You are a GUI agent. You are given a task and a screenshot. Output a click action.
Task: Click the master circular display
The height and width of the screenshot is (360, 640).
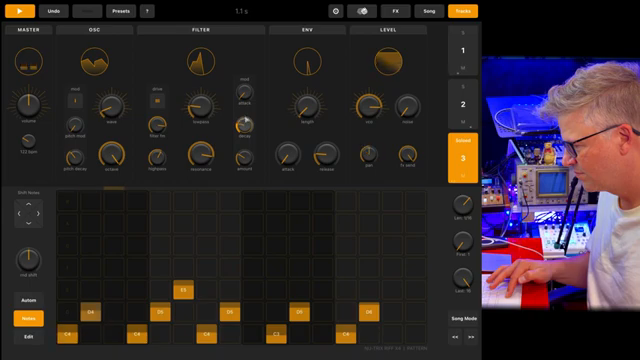29,61
